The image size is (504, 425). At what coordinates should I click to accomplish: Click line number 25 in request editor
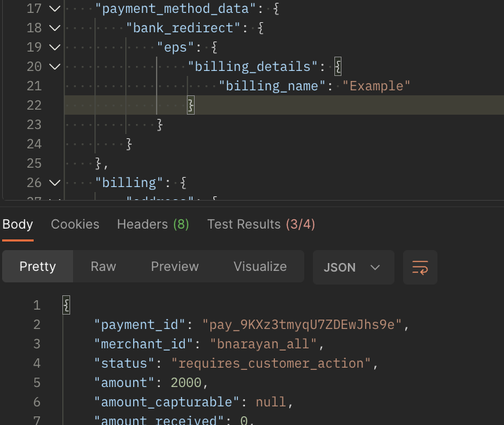tap(34, 163)
